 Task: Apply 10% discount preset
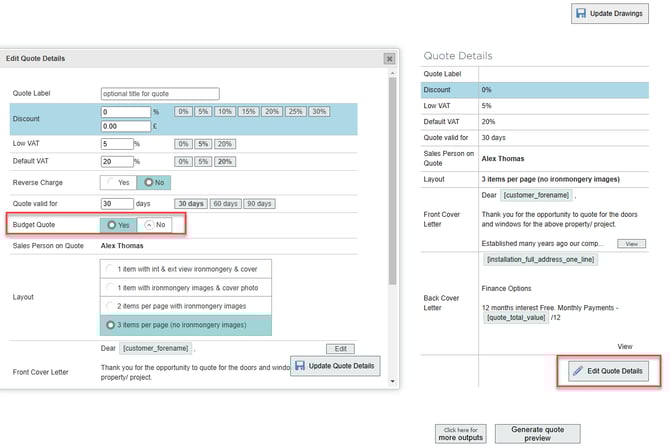225,111
